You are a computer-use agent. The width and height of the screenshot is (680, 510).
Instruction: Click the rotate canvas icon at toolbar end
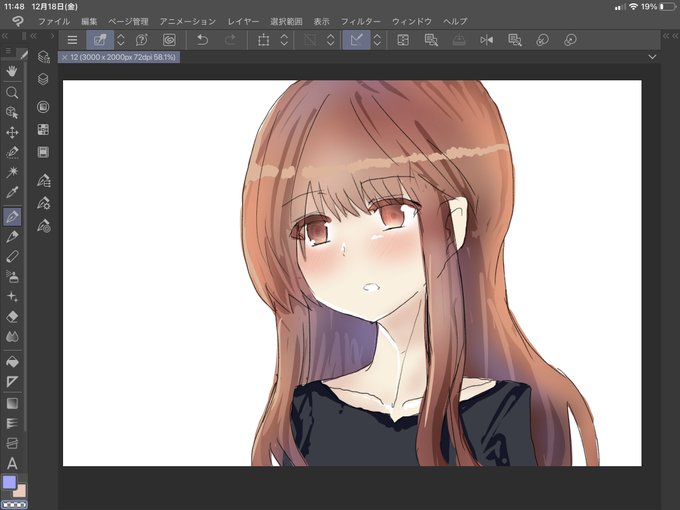(x=570, y=40)
